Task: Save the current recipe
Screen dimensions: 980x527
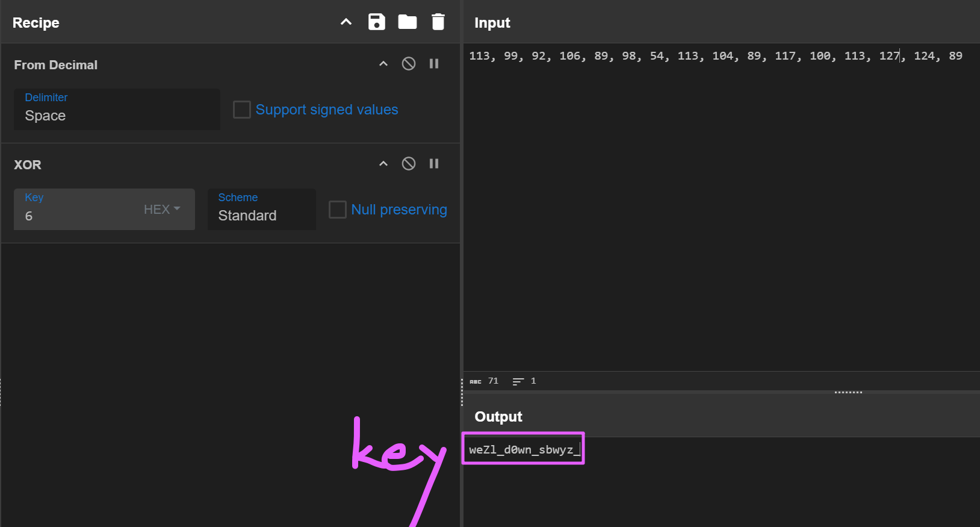Action: tap(377, 22)
